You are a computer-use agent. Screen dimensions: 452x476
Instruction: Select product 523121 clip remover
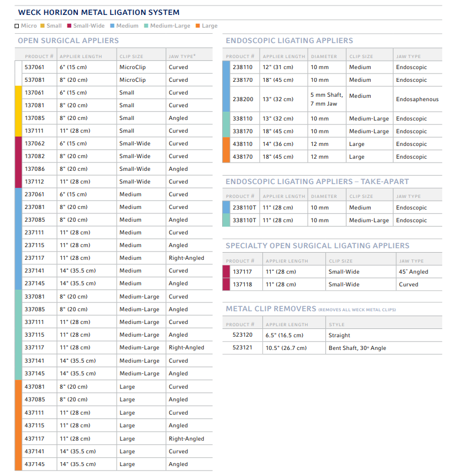(x=243, y=348)
